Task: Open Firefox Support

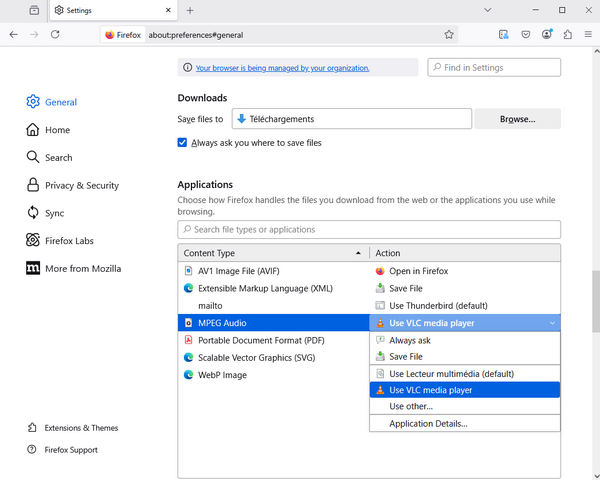Action: coord(62,449)
